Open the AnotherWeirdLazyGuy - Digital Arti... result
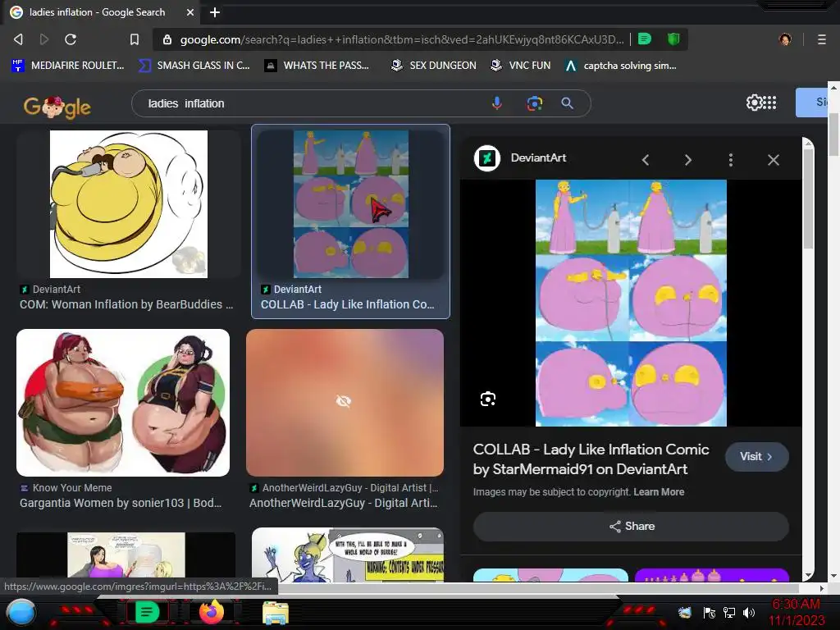840x630 pixels. click(x=344, y=503)
